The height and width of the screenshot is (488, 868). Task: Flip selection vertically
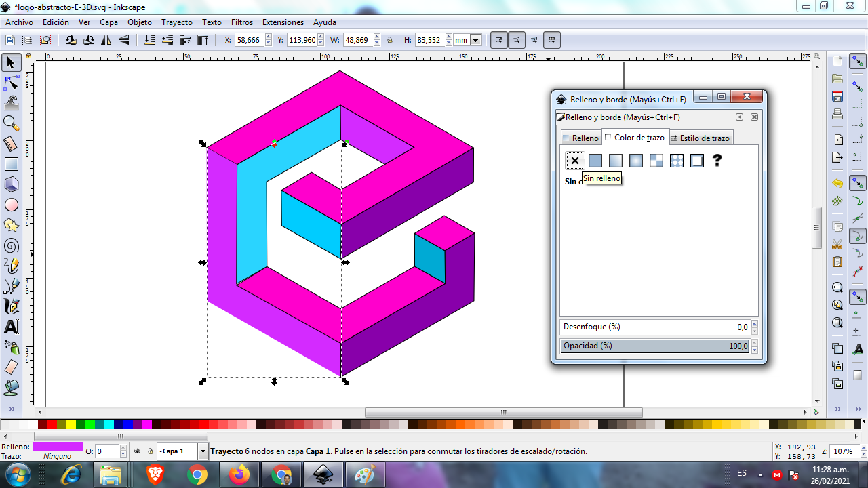pos(124,40)
